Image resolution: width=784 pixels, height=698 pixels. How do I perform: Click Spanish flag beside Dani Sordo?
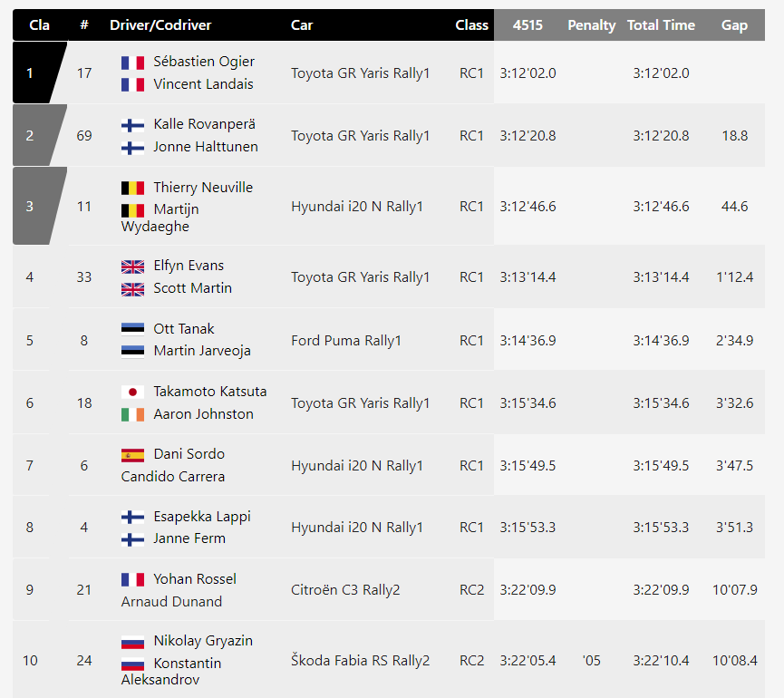click(x=132, y=455)
